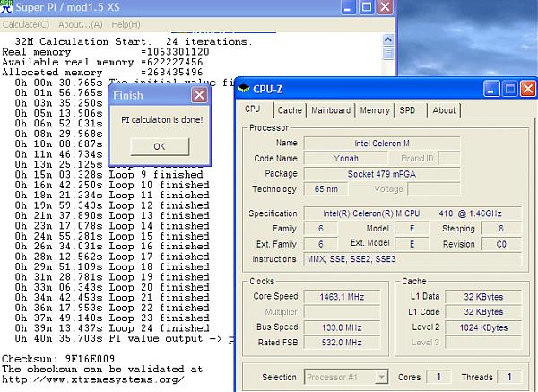This screenshot has height=392, width=538.
Task: Click the Stepping value 8
Action: (x=501, y=229)
